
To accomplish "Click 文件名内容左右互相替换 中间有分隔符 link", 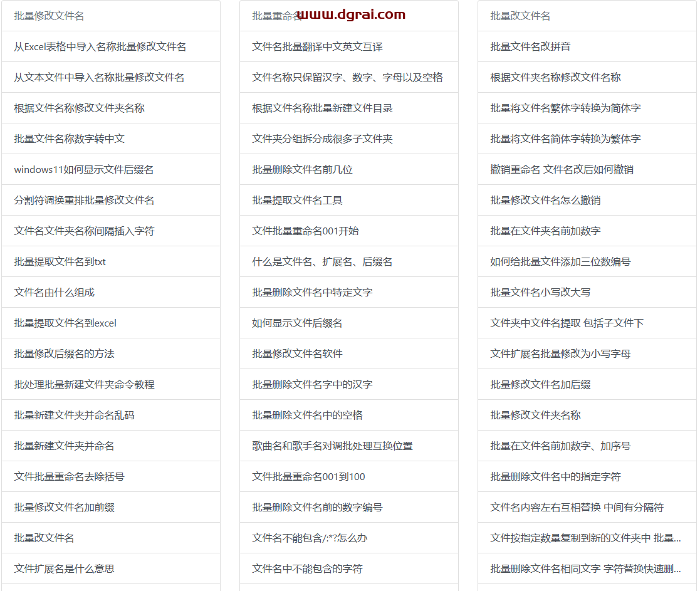I will pyautogui.click(x=577, y=507).
